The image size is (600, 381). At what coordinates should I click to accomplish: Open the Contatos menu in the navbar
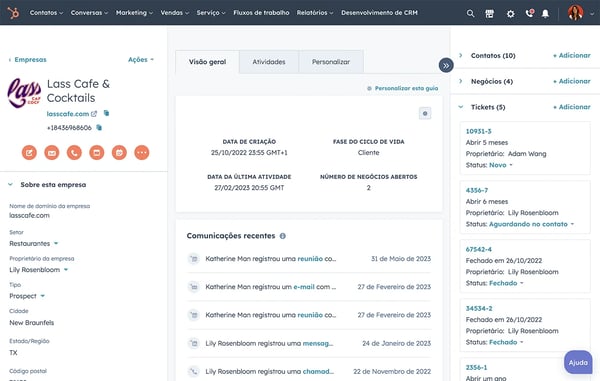(46, 13)
